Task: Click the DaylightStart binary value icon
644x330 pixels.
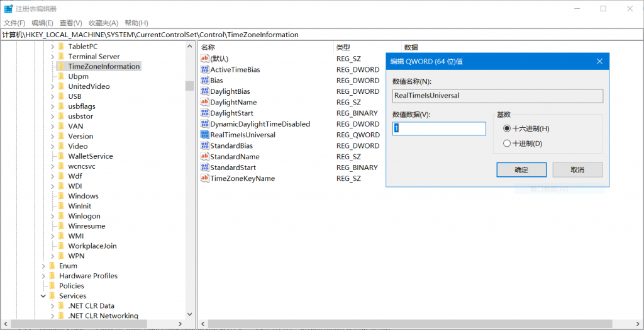Action: click(x=204, y=113)
